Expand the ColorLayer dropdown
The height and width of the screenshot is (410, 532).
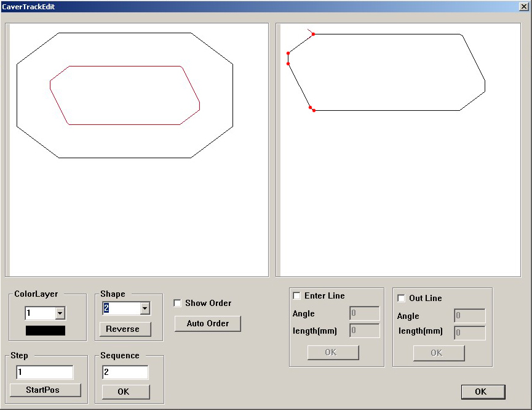(60, 313)
